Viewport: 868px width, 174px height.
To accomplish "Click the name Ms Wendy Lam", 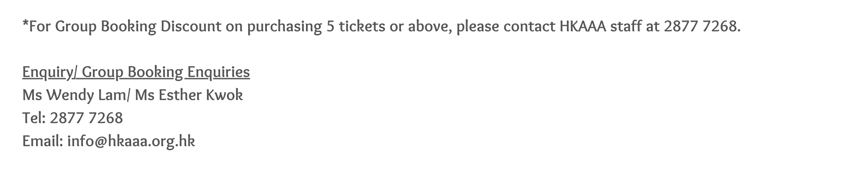I will [x=74, y=95].
